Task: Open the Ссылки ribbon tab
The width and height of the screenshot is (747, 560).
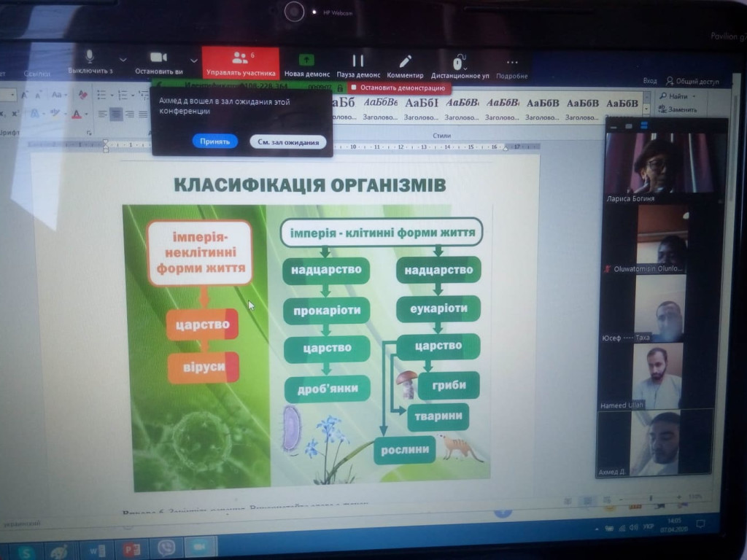Action: [37, 74]
